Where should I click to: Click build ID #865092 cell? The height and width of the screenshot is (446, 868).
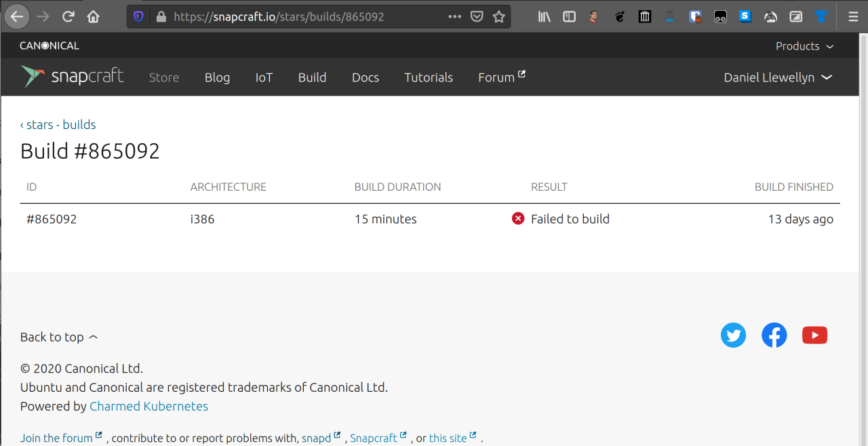click(x=52, y=219)
